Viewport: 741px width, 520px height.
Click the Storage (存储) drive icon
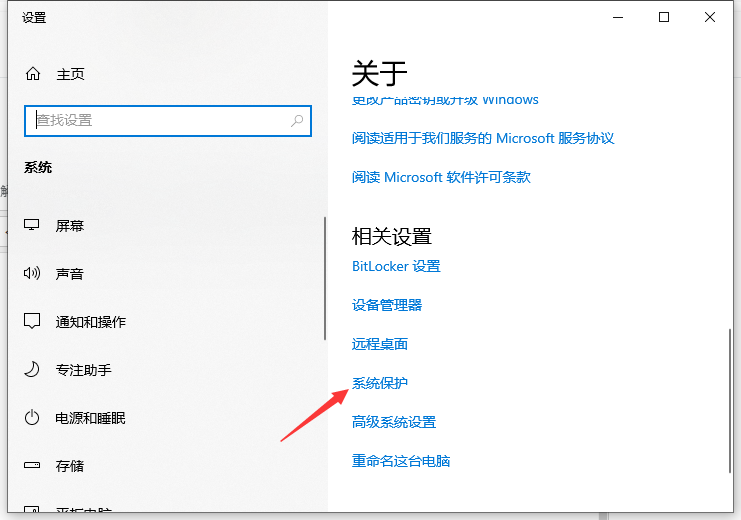click(33, 466)
